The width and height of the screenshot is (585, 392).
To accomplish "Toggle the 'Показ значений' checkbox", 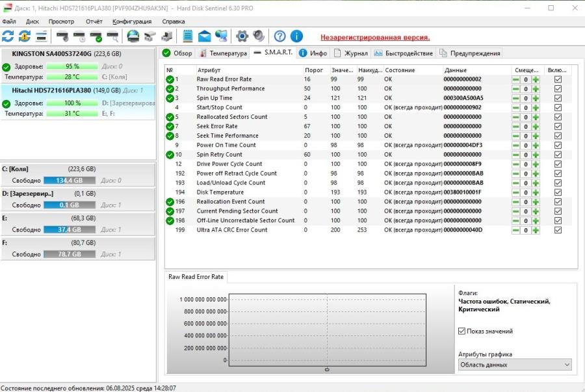I will [x=462, y=331].
